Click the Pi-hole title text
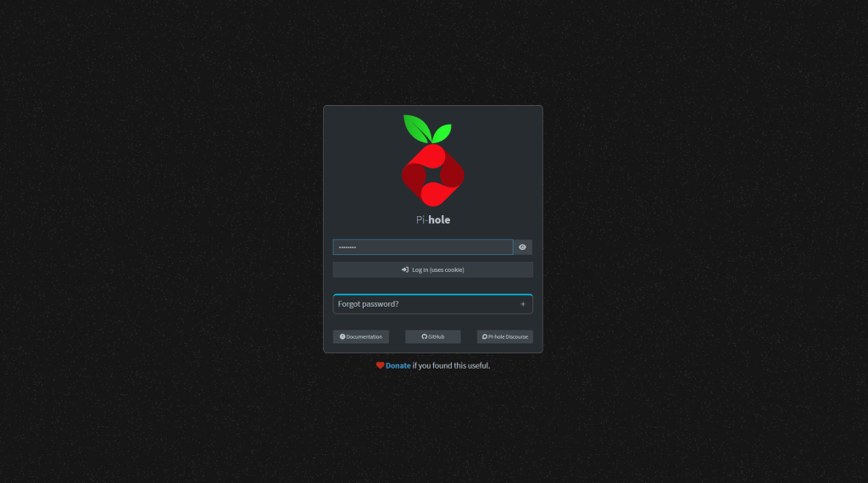The height and width of the screenshot is (483, 868). coord(433,219)
